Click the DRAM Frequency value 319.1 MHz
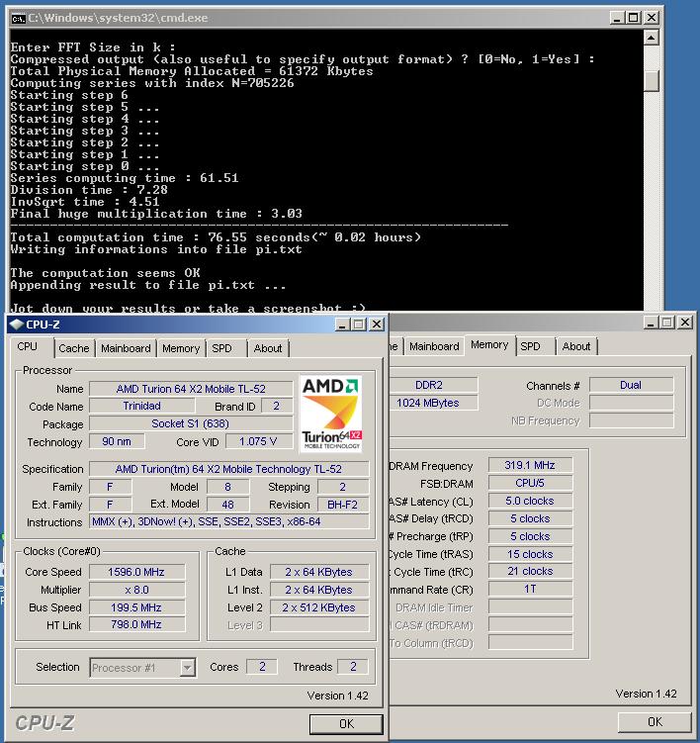 coord(530,465)
